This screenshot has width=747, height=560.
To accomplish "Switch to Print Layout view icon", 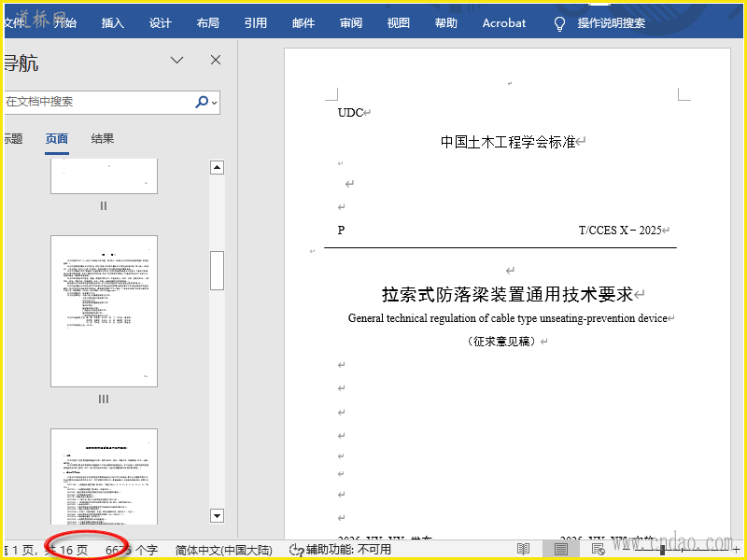I will click(x=561, y=550).
